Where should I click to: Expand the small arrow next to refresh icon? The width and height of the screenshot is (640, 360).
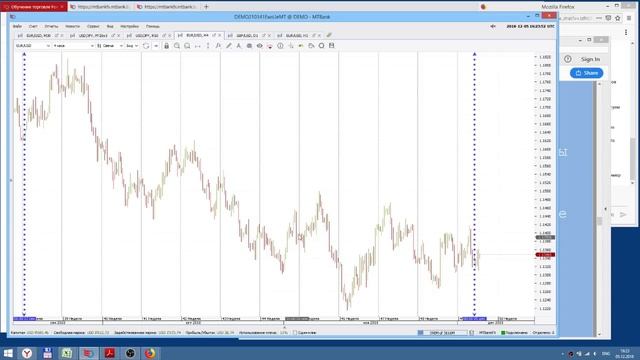(156, 46)
